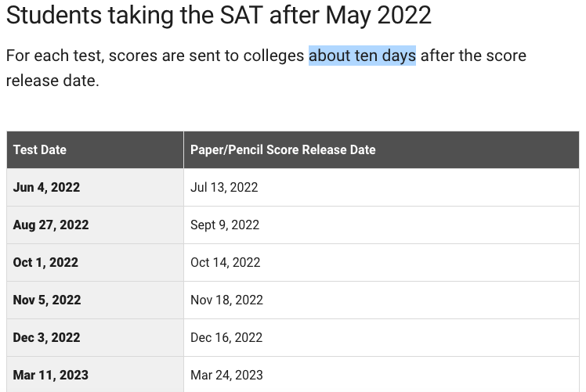Click the Nov 18, 2022 release date

click(227, 300)
